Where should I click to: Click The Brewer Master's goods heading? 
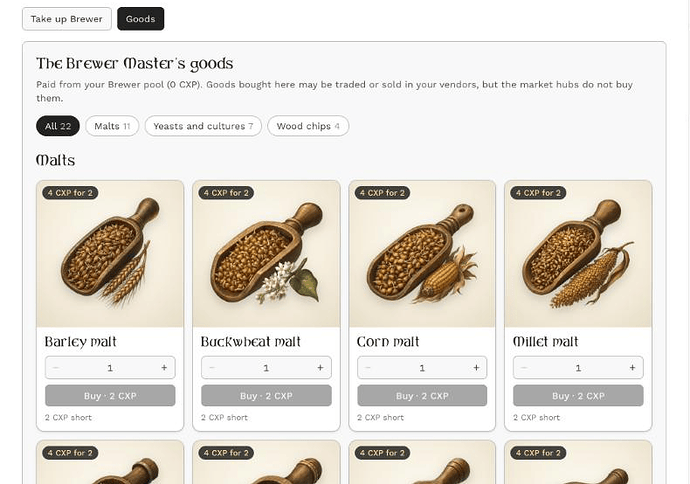[135, 64]
